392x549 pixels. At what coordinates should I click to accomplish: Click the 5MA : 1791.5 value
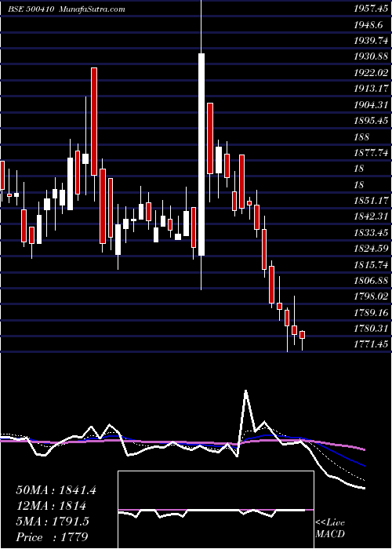(53, 522)
